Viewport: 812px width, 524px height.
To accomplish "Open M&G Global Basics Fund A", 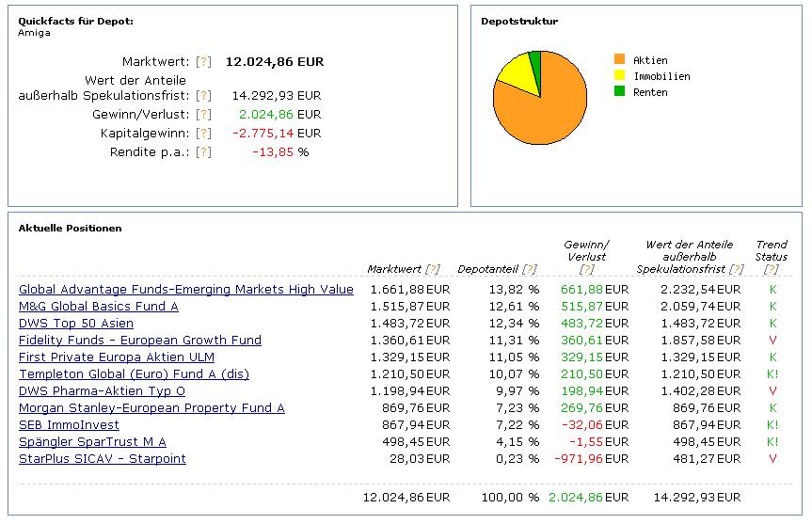I will click(x=99, y=307).
